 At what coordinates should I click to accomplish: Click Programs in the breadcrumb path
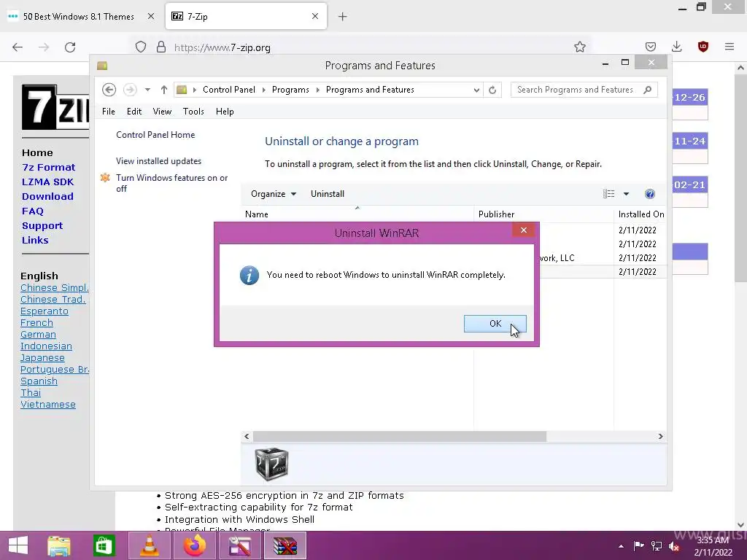pyautogui.click(x=290, y=90)
